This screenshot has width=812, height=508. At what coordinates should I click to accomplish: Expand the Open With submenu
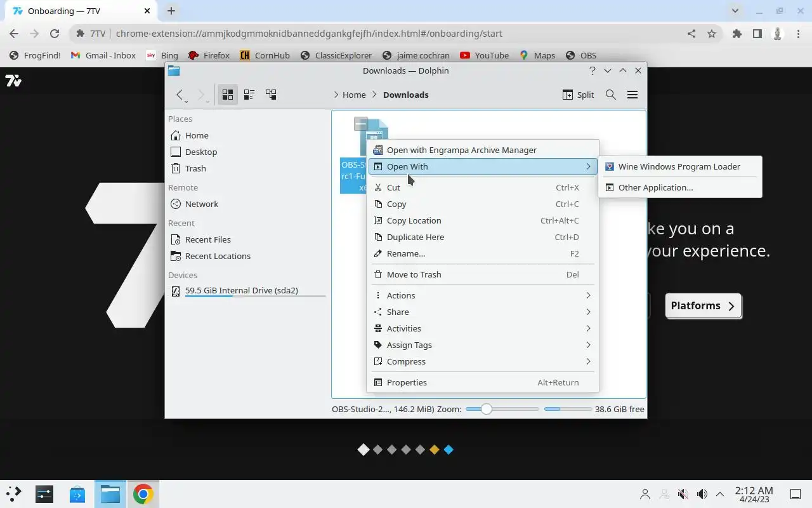(x=483, y=166)
